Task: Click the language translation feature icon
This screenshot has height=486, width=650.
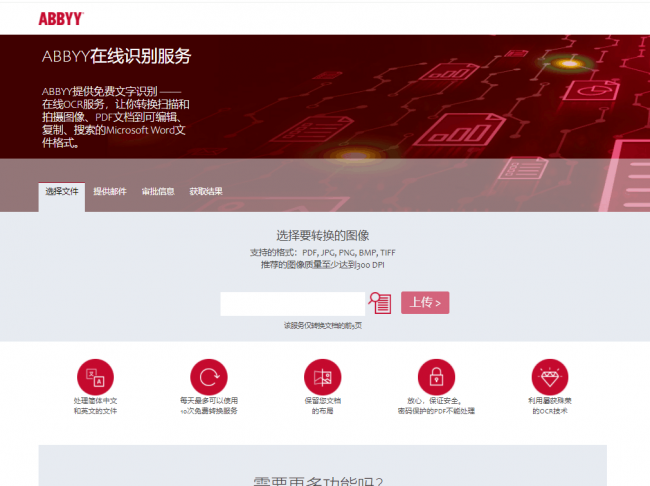Action: pos(95,377)
